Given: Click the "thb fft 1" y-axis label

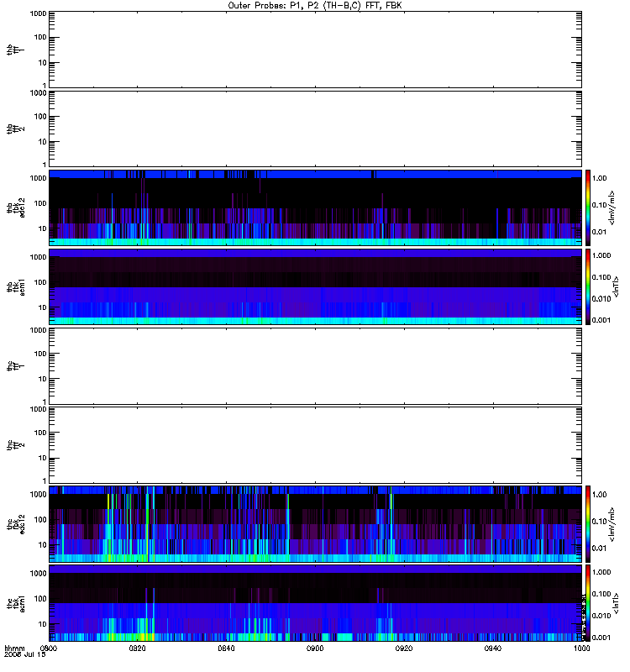Looking at the screenshot, I should (15, 50).
